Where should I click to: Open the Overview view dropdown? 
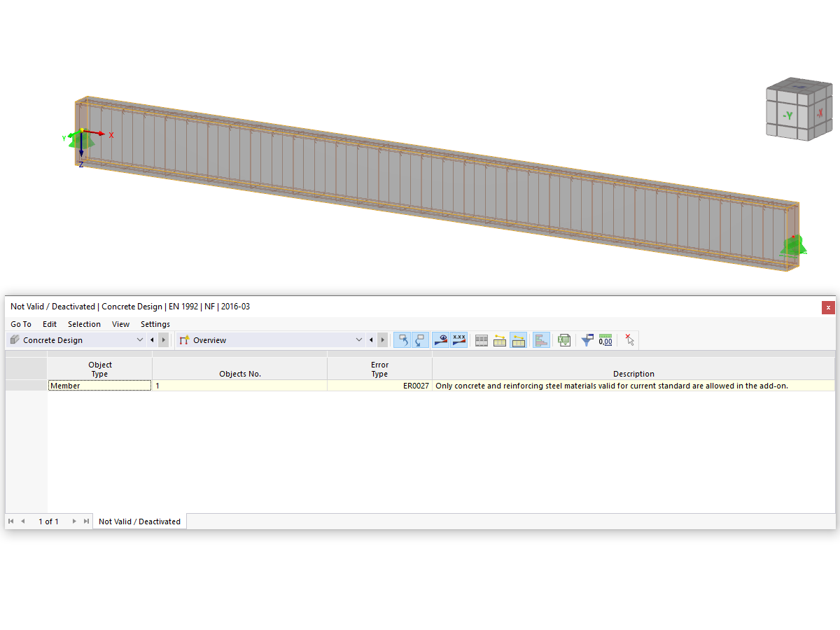click(358, 339)
